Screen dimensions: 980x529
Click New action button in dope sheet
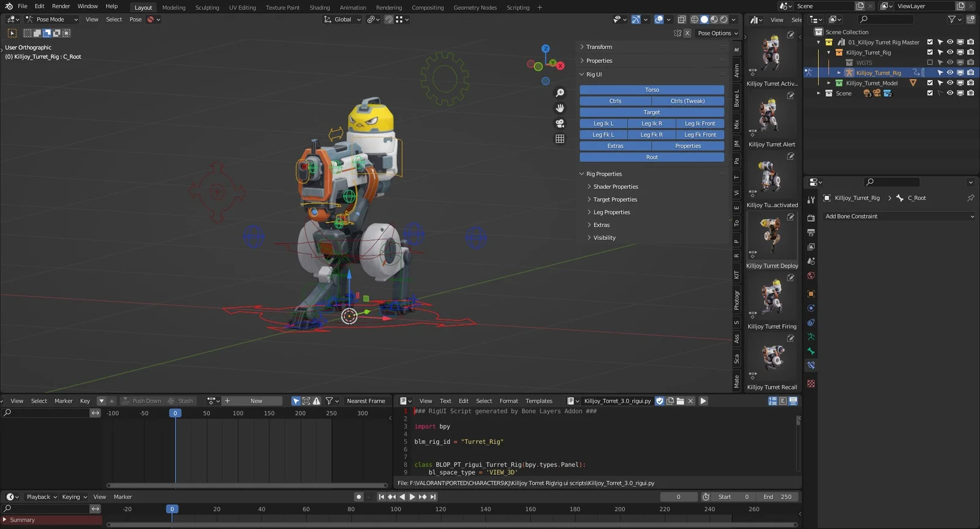point(252,401)
